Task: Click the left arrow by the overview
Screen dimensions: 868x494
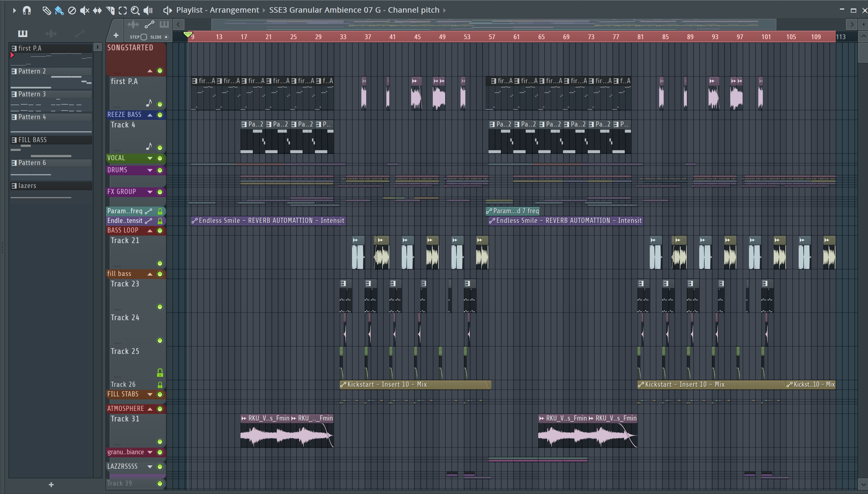Action: [x=178, y=24]
